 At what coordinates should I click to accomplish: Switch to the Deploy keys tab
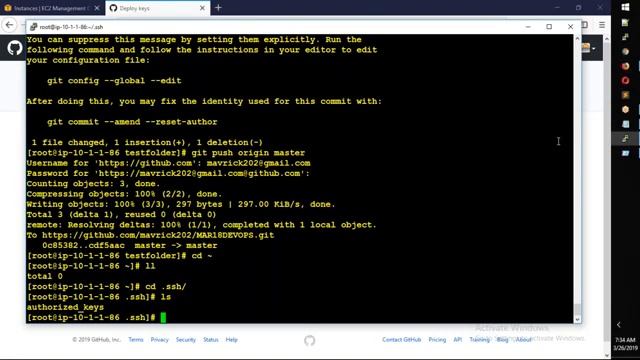[x=158, y=8]
